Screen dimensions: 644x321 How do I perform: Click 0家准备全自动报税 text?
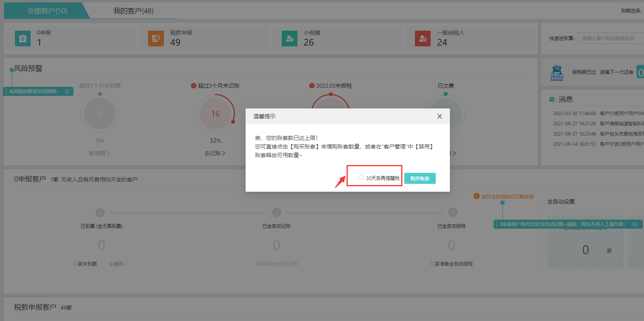[x=451, y=264]
